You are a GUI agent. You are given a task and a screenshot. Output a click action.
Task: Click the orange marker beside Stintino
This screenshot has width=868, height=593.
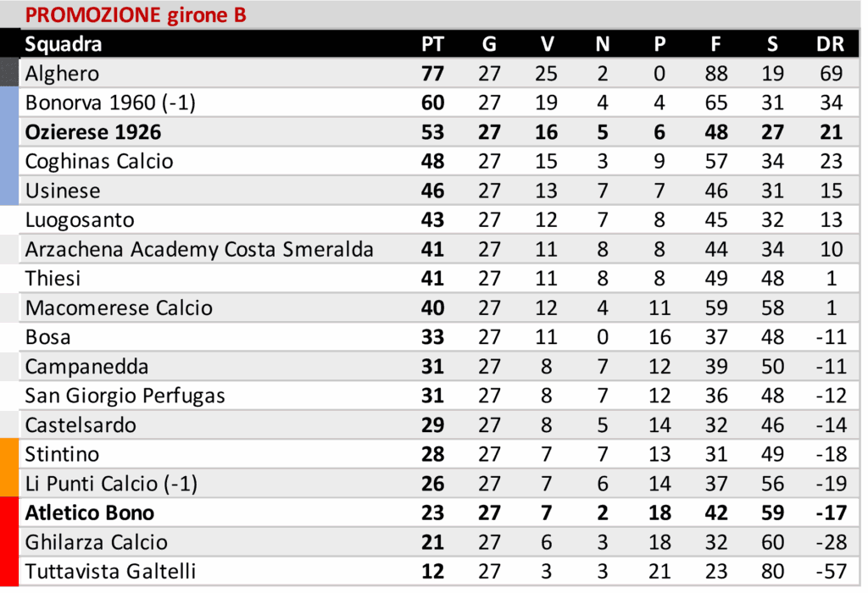tap(9, 454)
